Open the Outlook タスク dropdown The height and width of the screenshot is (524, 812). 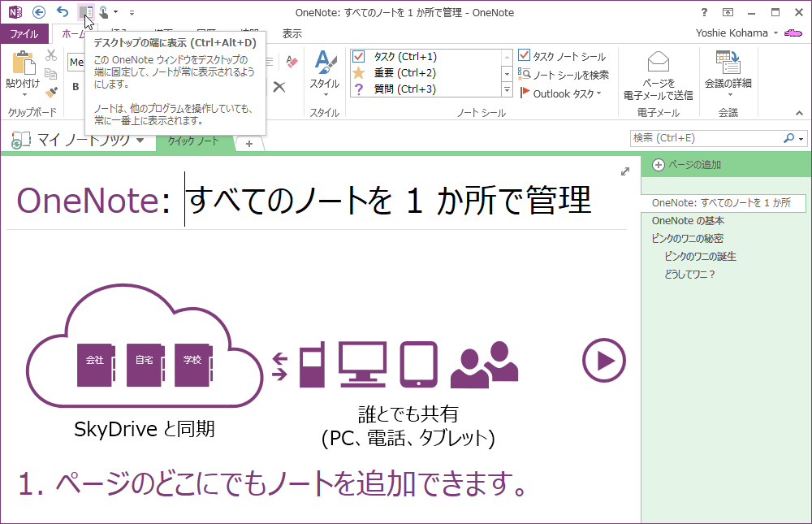(x=561, y=93)
